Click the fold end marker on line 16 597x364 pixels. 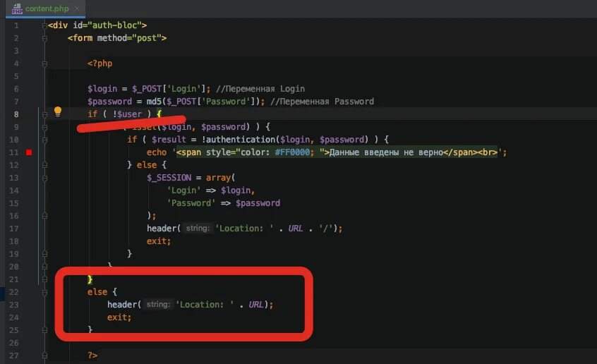(x=44, y=216)
